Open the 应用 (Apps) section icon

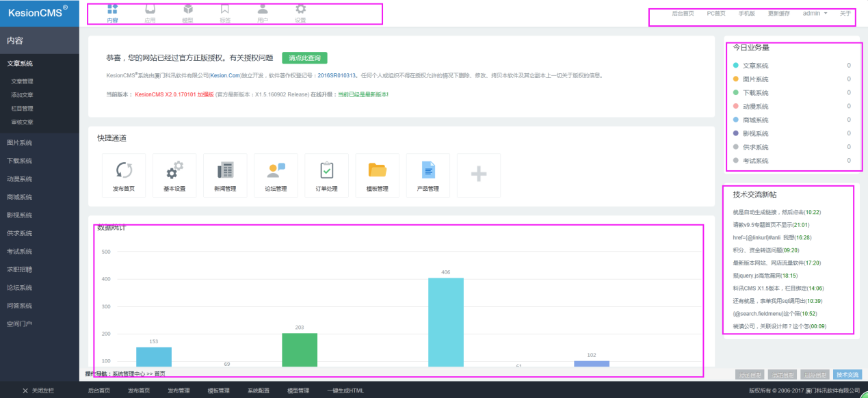[x=150, y=12]
